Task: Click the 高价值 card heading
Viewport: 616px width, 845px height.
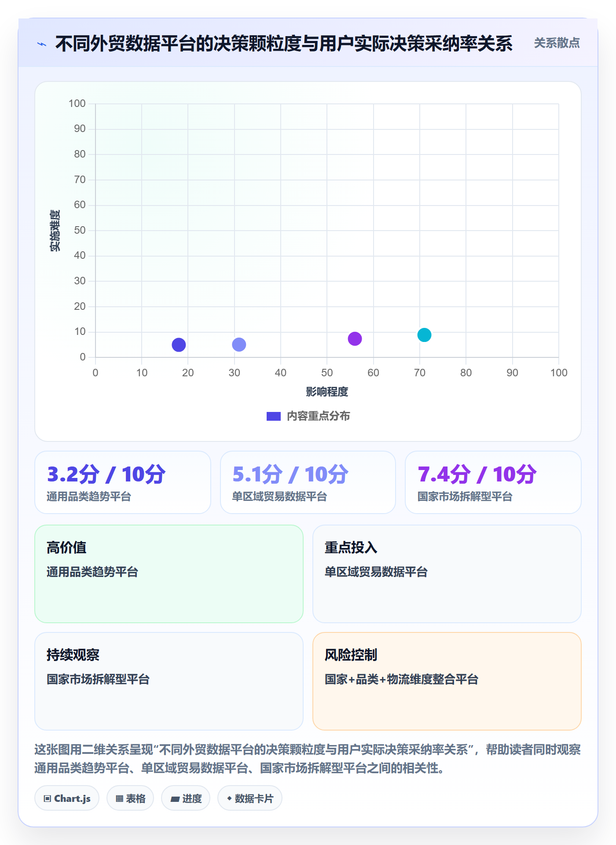Action: [x=66, y=547]
